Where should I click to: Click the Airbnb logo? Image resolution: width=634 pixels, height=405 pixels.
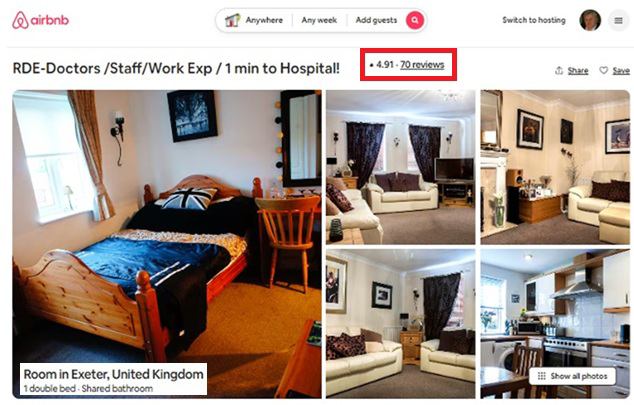[40, 20]
